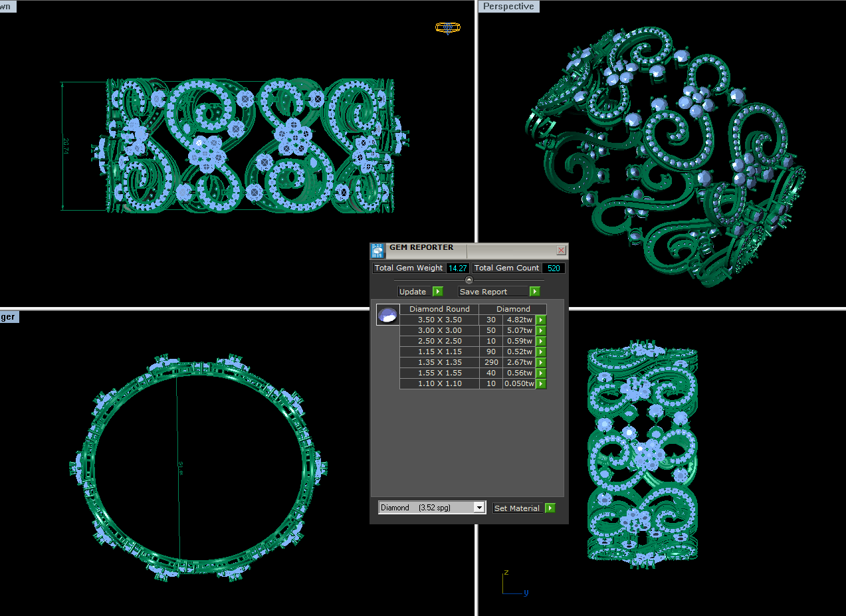Screen dimensions: 846x616
Task: Click the green arrow on the 1.35 X 1.35 row
Action: point(541,363)
